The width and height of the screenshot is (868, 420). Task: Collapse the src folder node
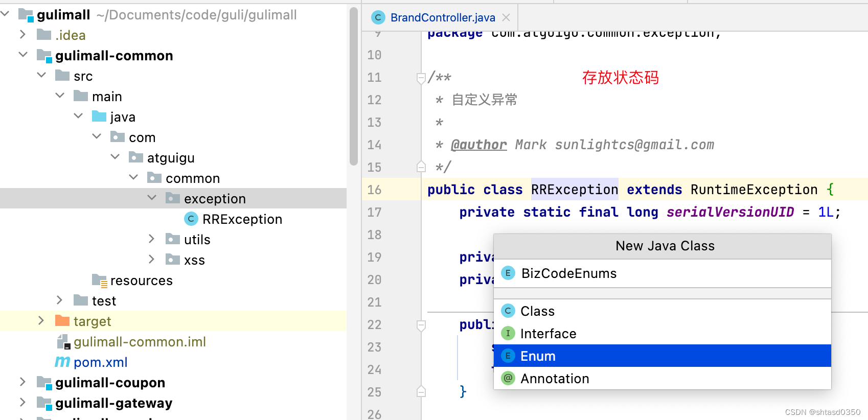coord(41,75)
